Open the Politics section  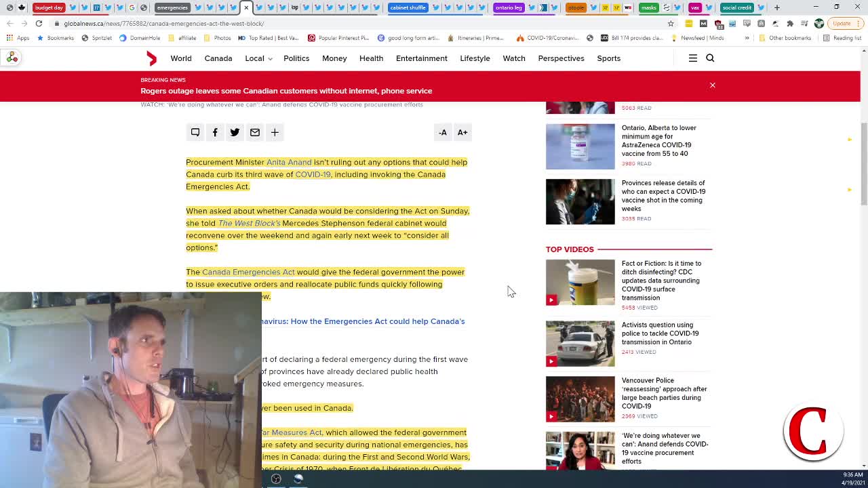296,58
